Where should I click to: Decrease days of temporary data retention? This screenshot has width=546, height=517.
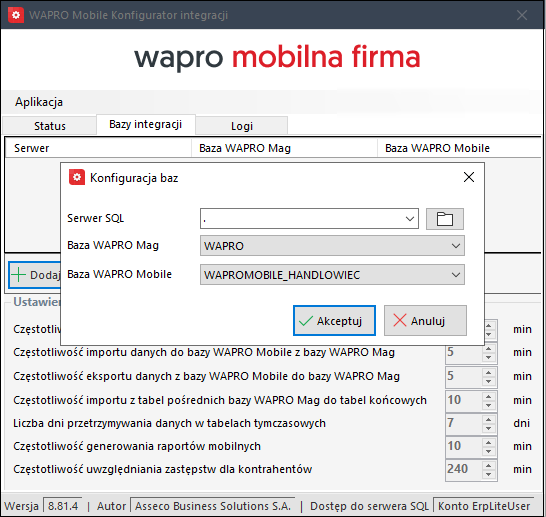(x=489, y=429)
